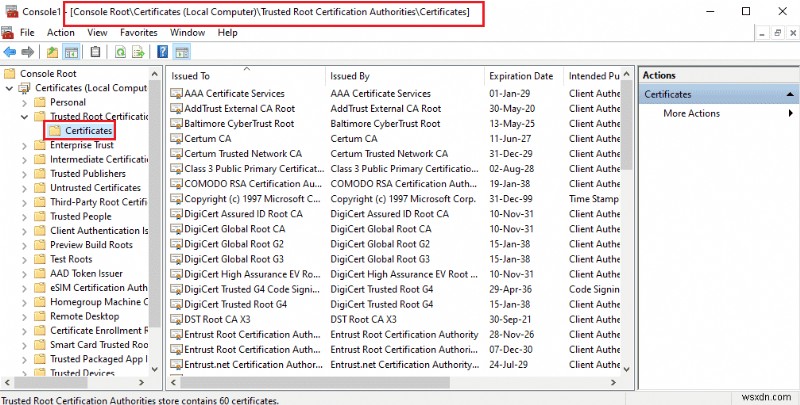Expand the Trusted Publishers node

coord(24,174)
